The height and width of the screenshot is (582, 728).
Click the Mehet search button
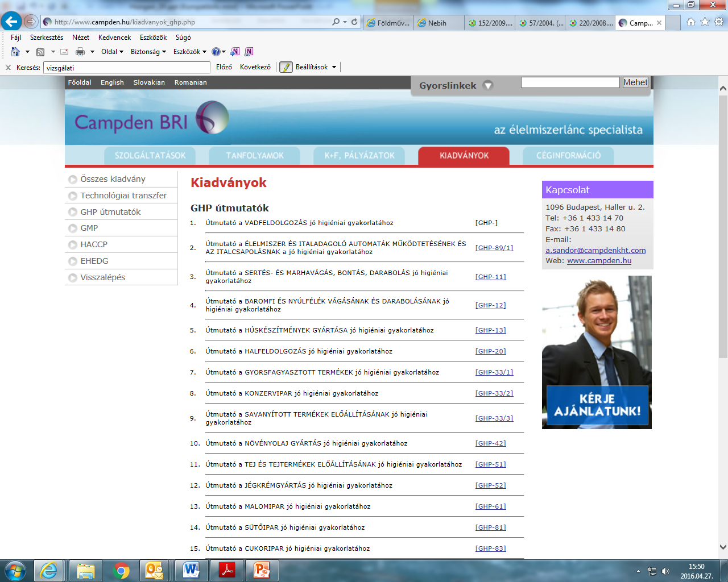pyautogui.click(x=635, y=82)
